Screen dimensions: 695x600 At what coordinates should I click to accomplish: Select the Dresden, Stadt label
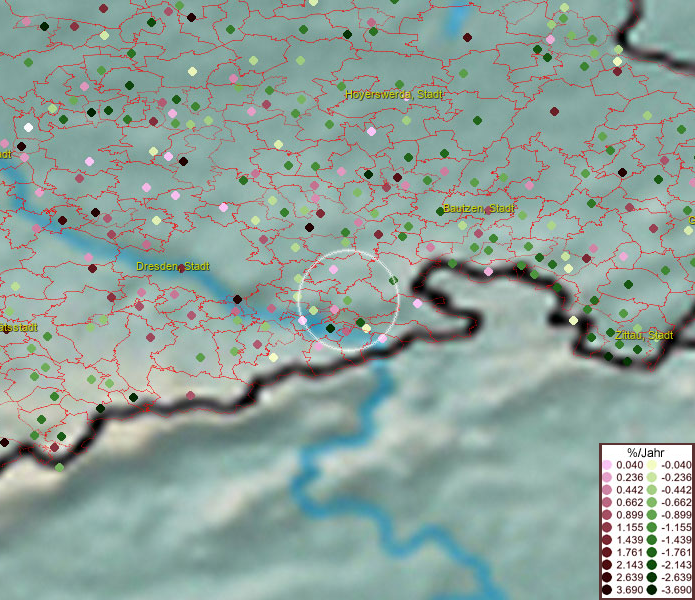pyautogui.click(x=173, y=267)
